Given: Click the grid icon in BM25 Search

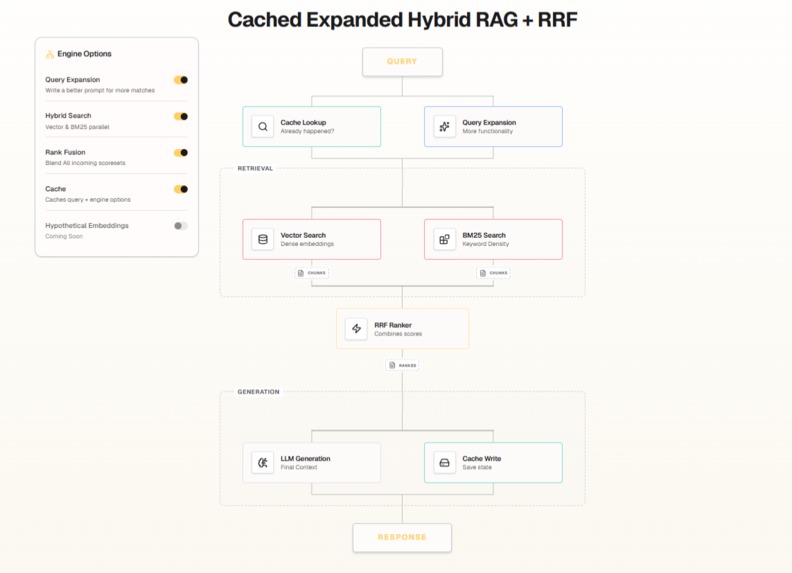Looking at the screenshot, I should 444,240.
